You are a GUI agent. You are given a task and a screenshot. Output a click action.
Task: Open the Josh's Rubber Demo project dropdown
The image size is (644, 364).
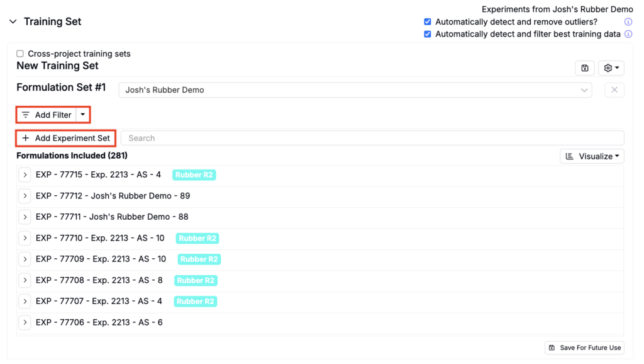click(355, 90)
